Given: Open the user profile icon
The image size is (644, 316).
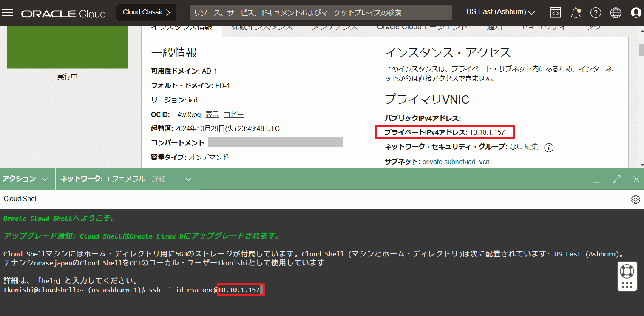Looking at the screenshot, I should point(636,13).
